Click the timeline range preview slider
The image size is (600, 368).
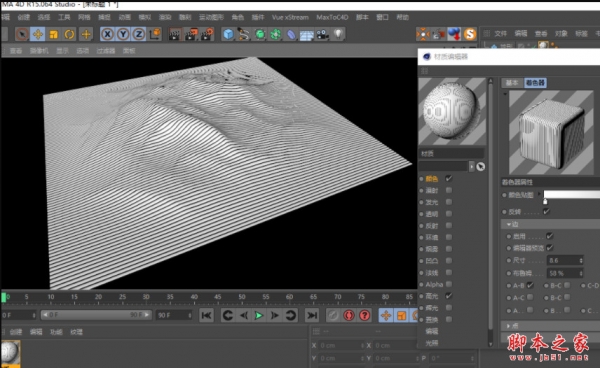click(x=96, y=315)
